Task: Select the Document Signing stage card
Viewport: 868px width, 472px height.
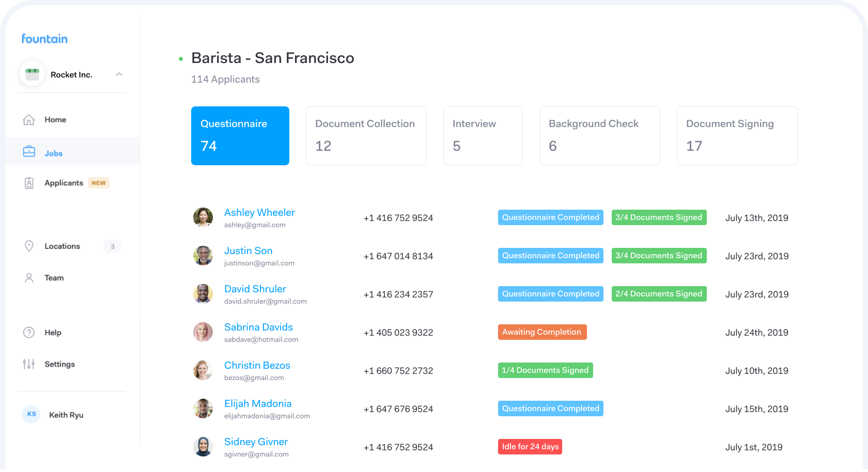Action: tap(737, 136)
